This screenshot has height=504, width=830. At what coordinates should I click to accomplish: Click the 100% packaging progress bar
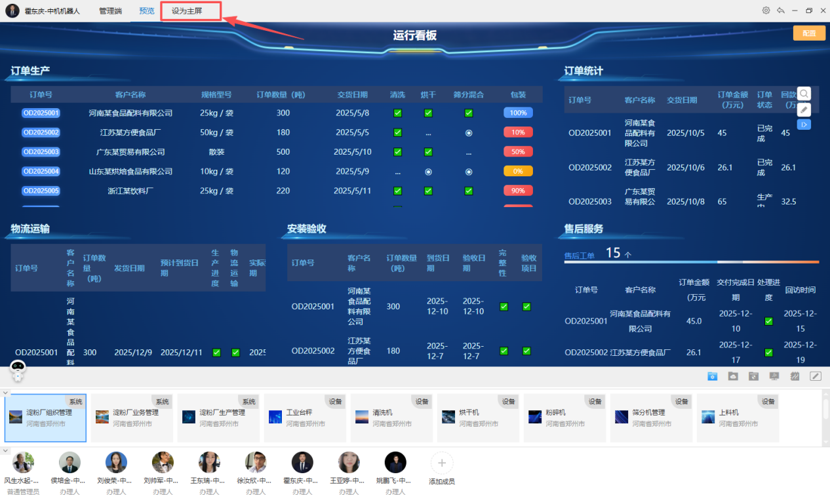tap(518, 113)
